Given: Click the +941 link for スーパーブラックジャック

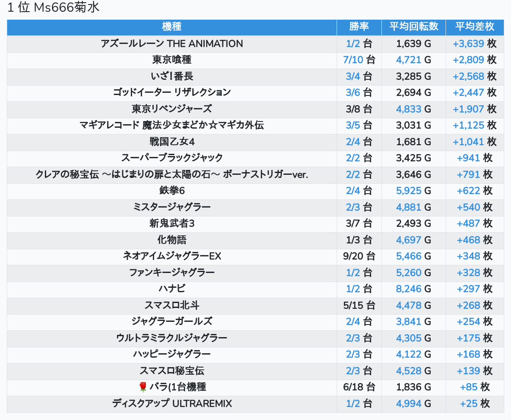Looking at the screenshot, I should click(x=468, y=158).
